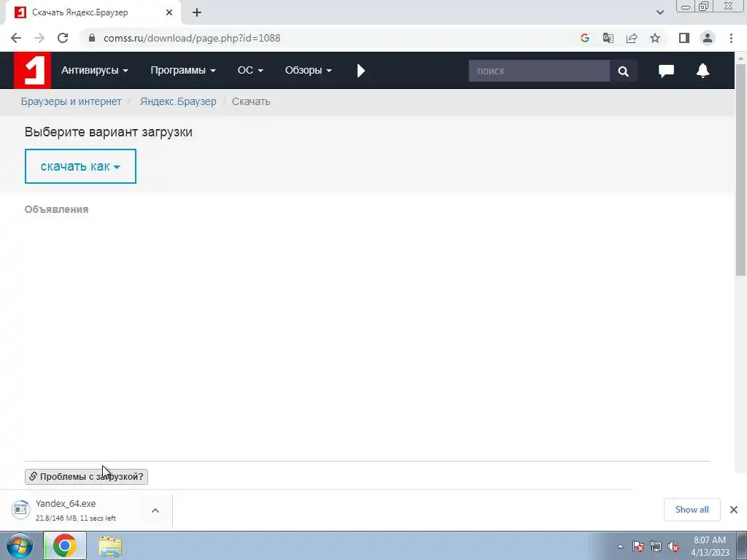
Task: Open a new browser tab
Action: 197,13
